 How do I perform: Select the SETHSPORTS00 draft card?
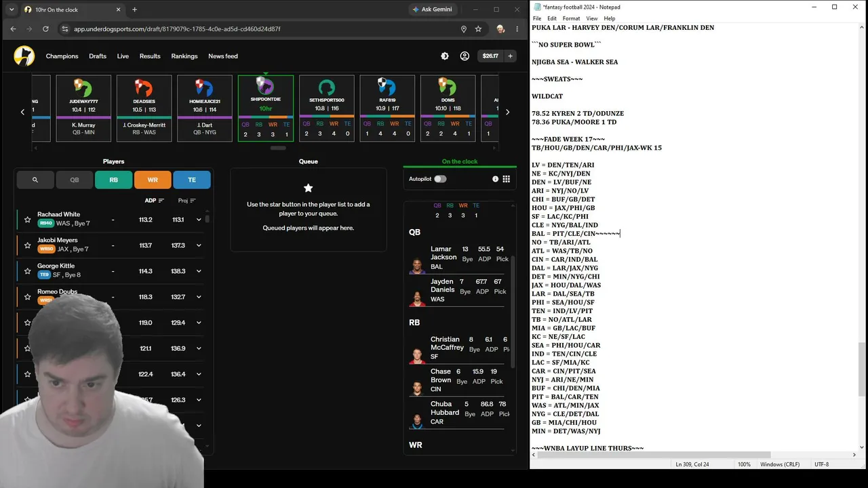[x=326, y=108]
